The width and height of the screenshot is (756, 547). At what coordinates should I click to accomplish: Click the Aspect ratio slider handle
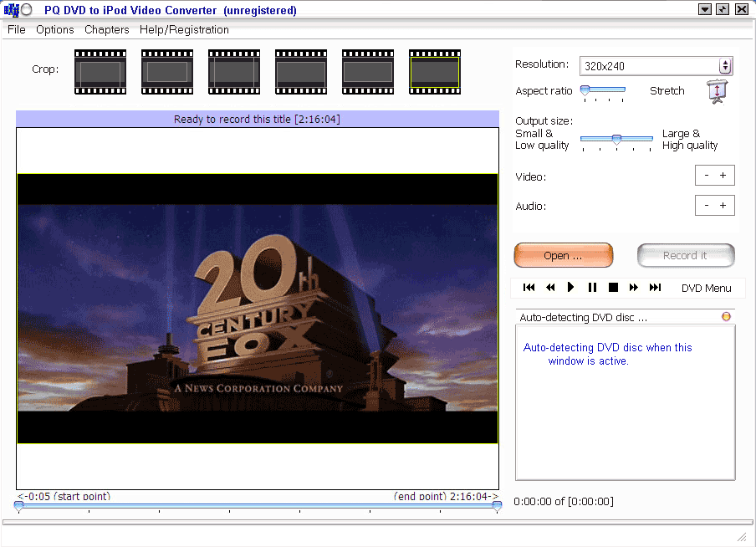tap(585, 90)
